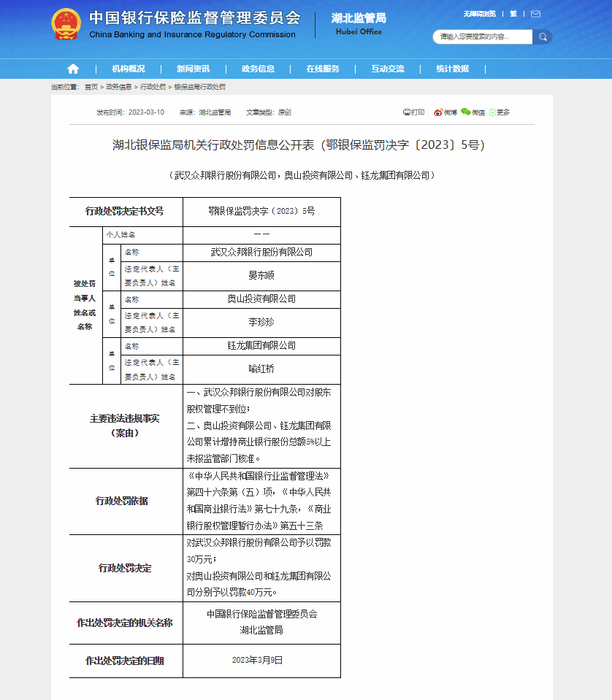Screen dimensions: 612x700
Task: Click cell 奥山投资有限公司
Action: [x=261, y=299]
